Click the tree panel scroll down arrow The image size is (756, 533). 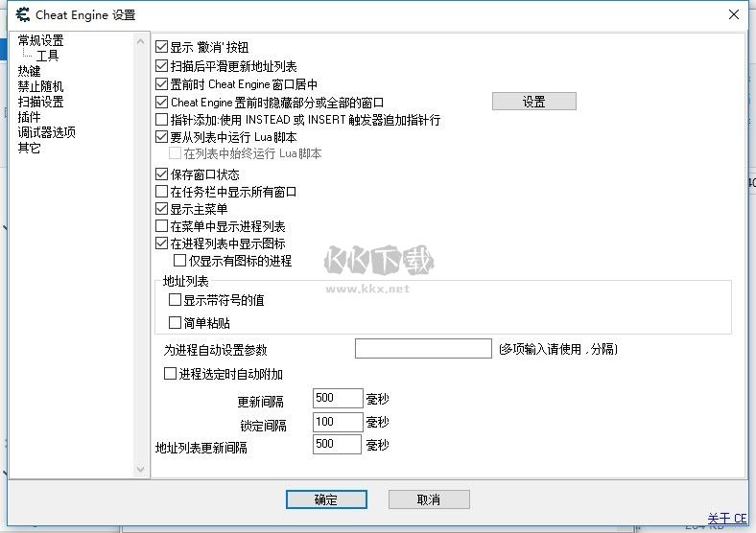[x=140, y=469]
